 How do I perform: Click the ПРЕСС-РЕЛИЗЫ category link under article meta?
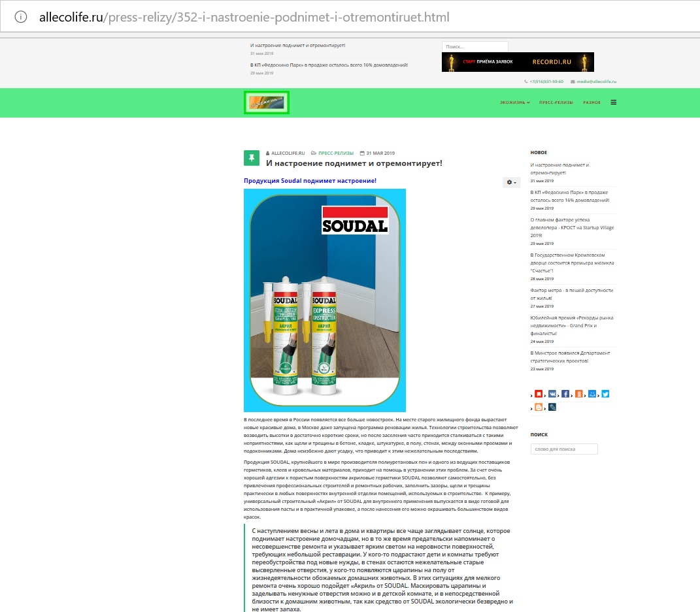(x=336, y=153)
